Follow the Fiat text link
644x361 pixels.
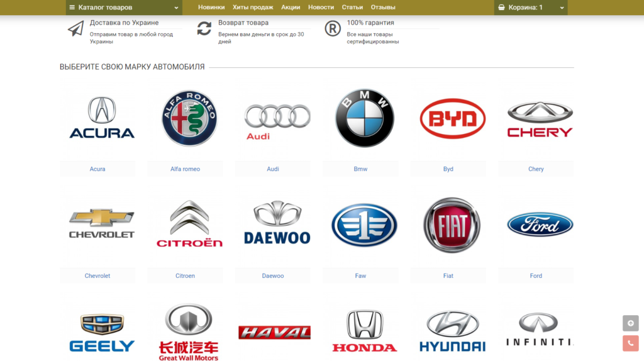(448, 275)
